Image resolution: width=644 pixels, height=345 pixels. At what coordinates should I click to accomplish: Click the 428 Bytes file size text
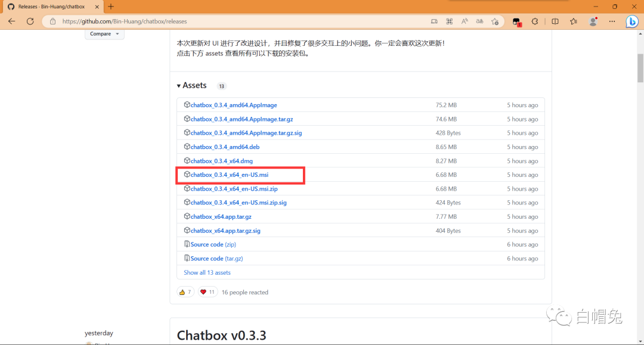(x=448, y=133)
